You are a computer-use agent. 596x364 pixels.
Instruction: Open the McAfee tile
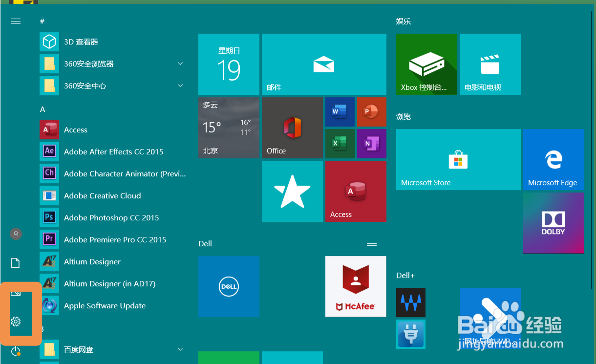(356, 287)
